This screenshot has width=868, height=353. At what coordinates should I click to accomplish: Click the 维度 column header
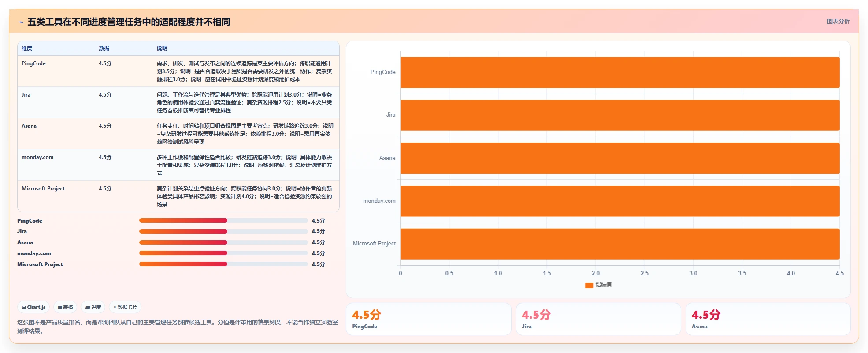tap(27, 48)
